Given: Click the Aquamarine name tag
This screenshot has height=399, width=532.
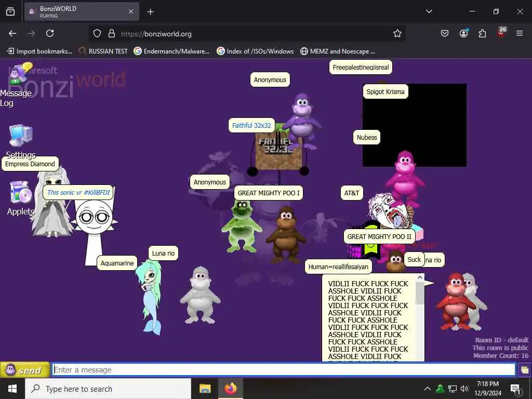Looking at the screenshot, I should point(117,263).
